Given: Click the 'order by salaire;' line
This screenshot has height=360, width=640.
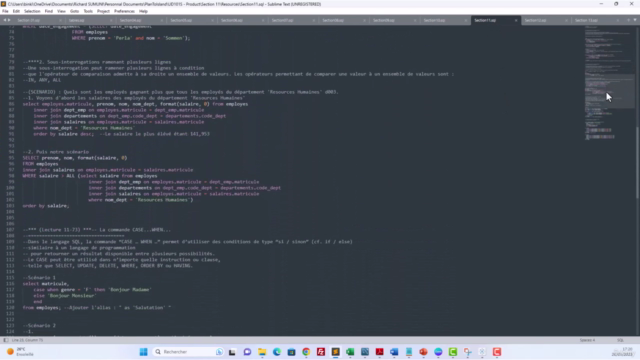Looking at the screenshot, I should pos(46,206).
